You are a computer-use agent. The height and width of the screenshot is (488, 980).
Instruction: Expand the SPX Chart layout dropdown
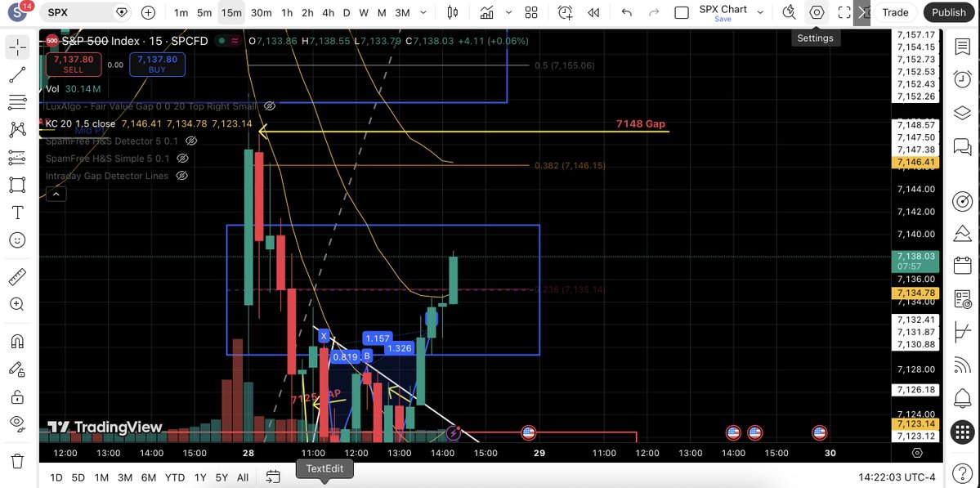tap(760, 12)
